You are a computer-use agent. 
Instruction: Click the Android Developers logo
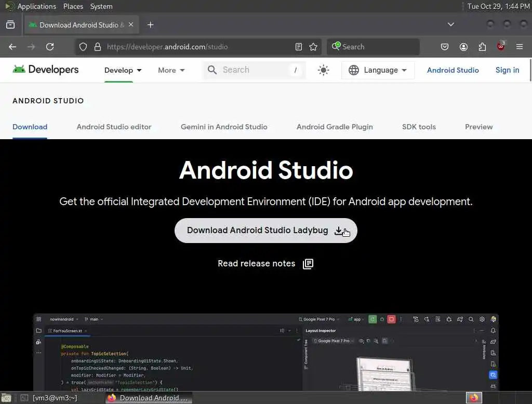click(46, 70)
